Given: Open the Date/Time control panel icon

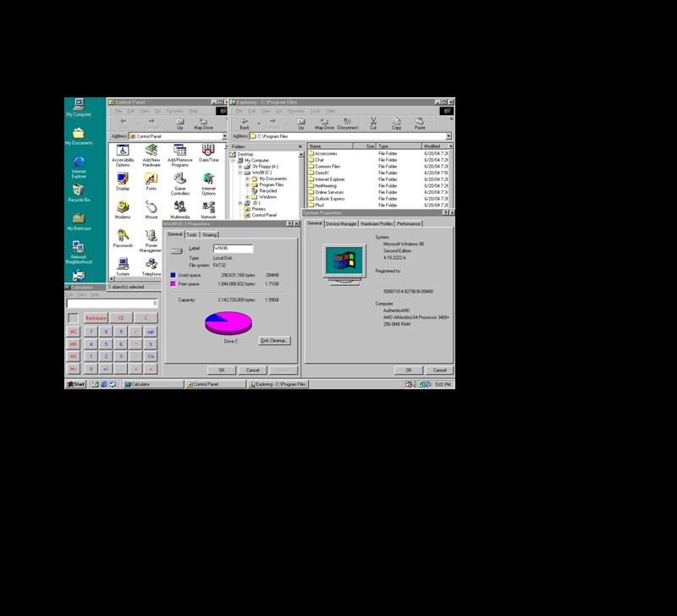Looking at the screenshot, I should click(208, 153).
